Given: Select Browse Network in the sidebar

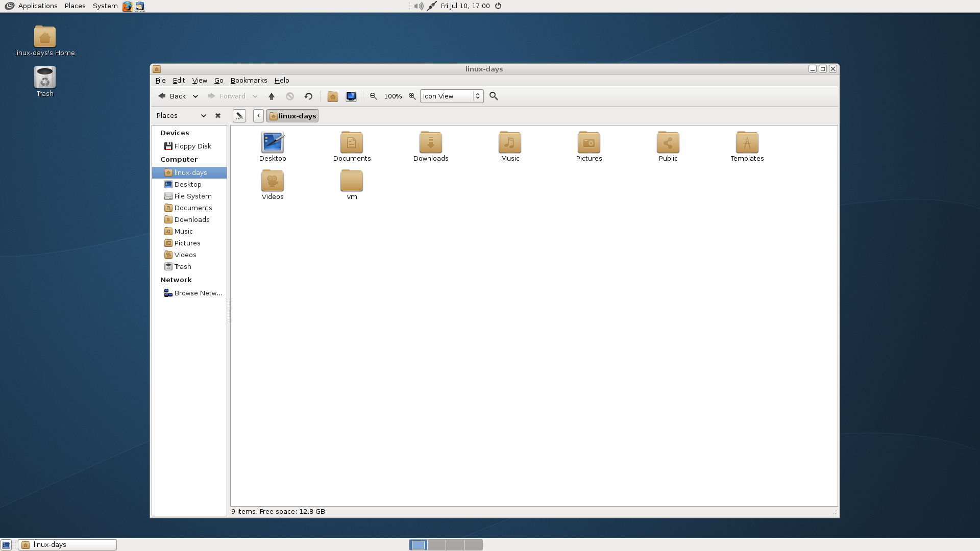Looking at the screenshot, I should (x=189, y=293).
